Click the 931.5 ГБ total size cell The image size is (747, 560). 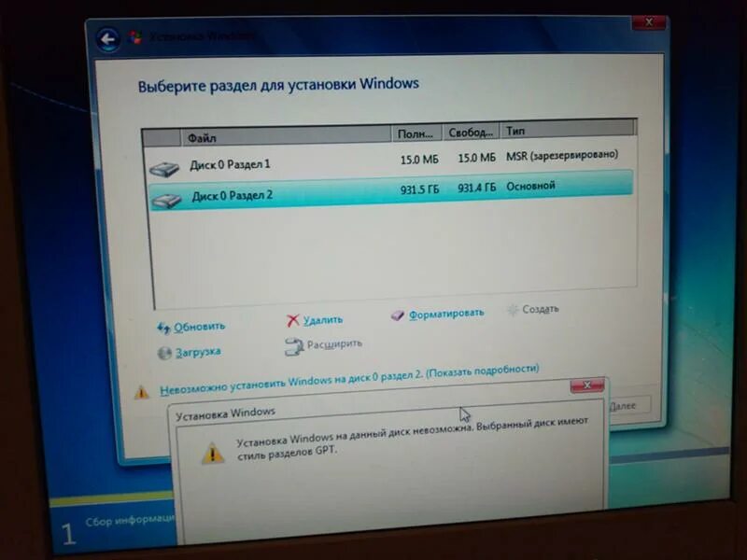pos(419,189)
